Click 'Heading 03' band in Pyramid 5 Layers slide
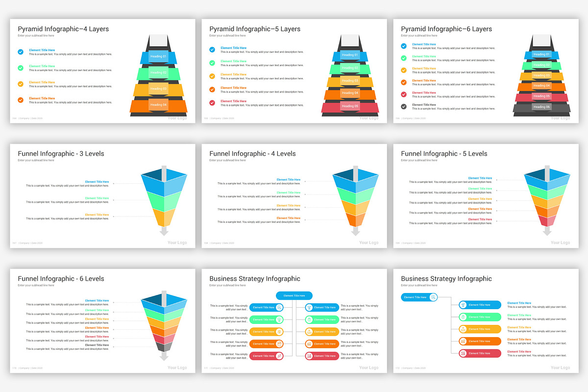The image size is (588, 392). coord(350,81)
